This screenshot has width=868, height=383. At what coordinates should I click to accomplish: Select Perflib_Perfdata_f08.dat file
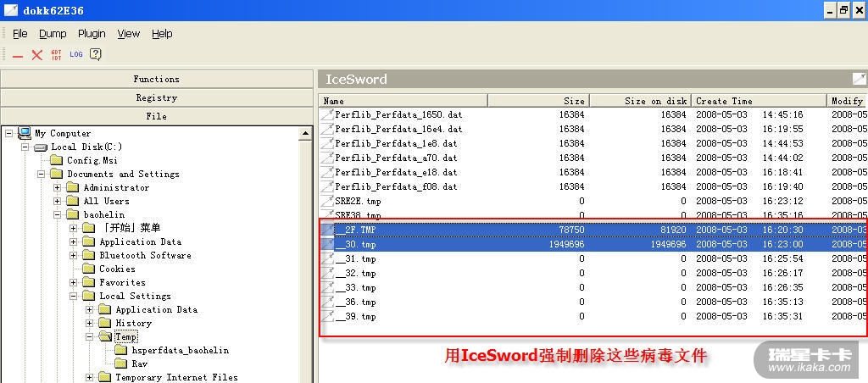(593, 186)
